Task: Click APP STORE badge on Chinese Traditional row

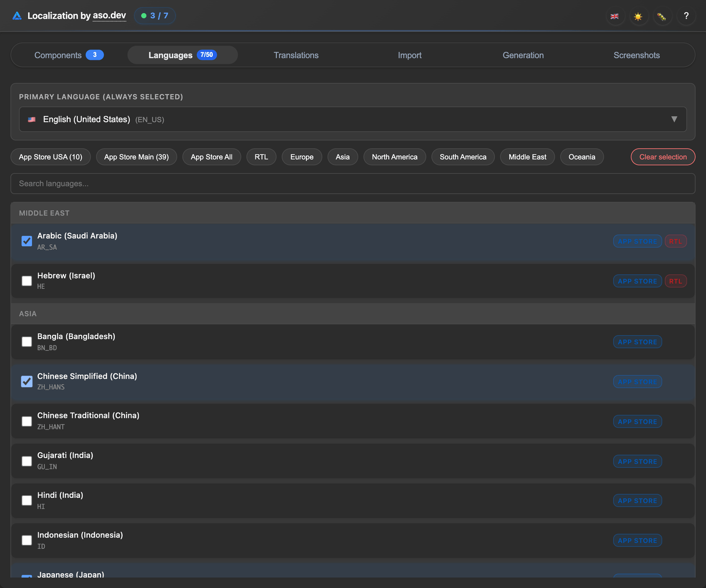Action: coord(637,421)
